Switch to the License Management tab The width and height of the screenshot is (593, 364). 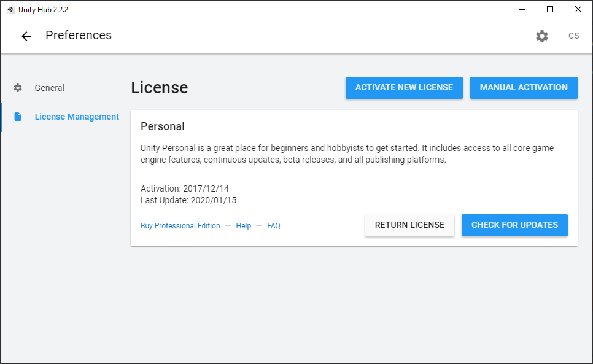(77, 117)
